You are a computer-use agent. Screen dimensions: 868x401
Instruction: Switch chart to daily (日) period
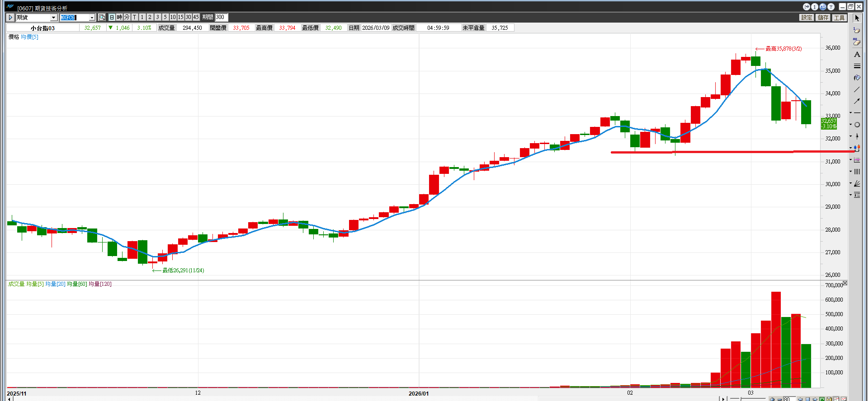112,17
